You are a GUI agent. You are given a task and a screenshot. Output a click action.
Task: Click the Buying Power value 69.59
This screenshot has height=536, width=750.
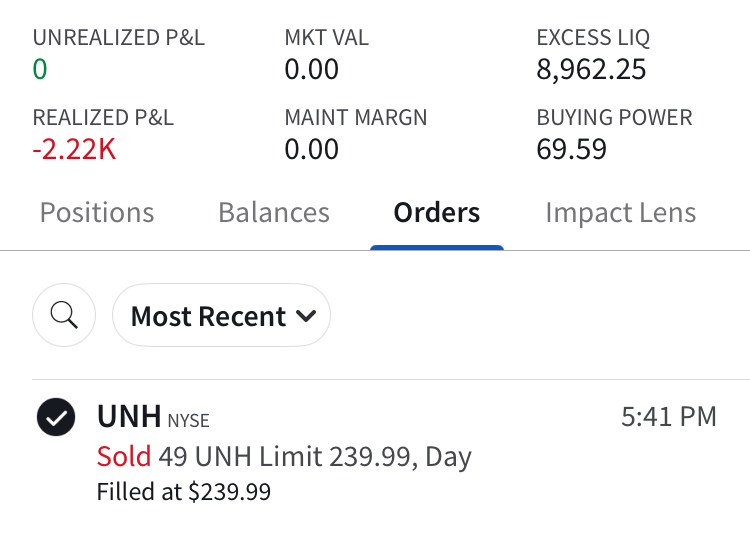click(x=572, y=149)
